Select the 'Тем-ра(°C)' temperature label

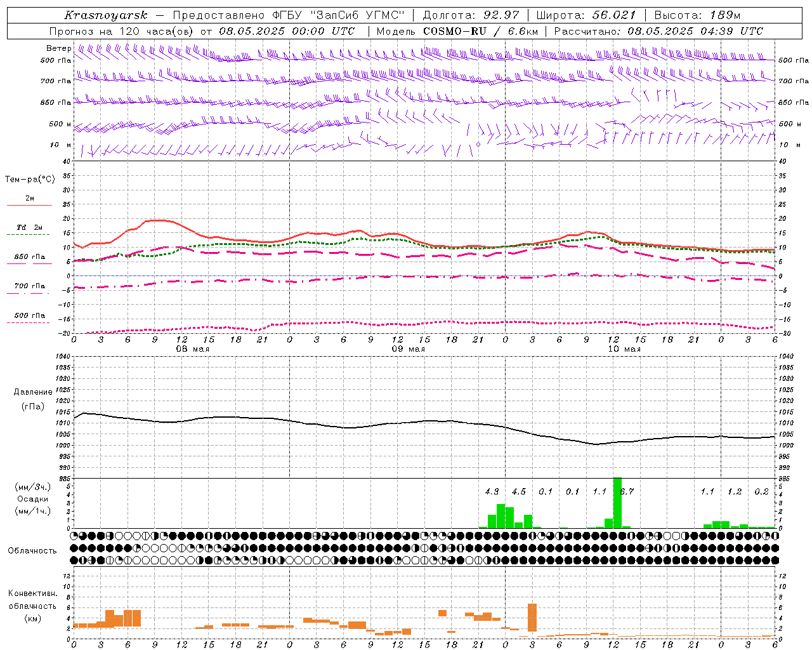(x=30, y=180)
